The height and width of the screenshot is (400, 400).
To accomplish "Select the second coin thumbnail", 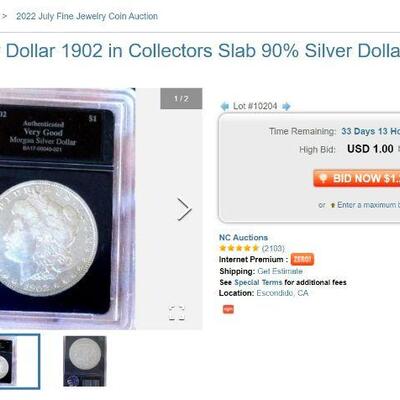I will [85, 361].
